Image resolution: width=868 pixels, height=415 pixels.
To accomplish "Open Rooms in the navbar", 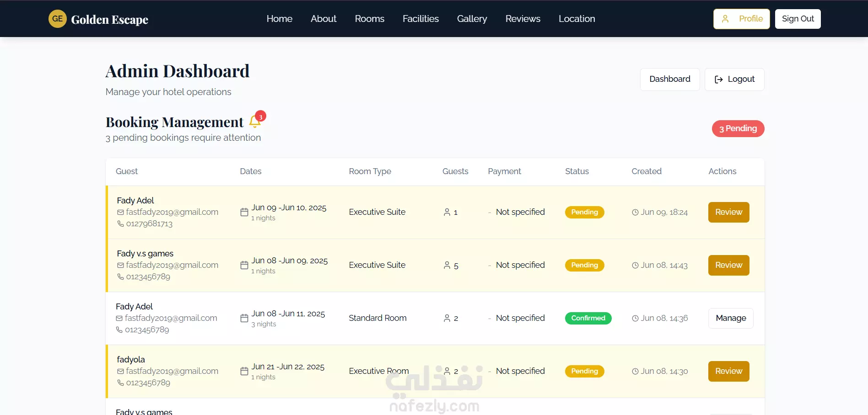I will [x=370, y=19].
